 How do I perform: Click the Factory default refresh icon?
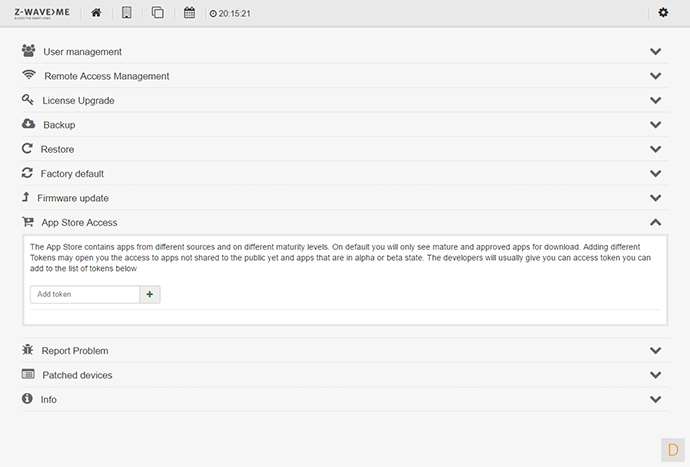[x=28, y=173]
